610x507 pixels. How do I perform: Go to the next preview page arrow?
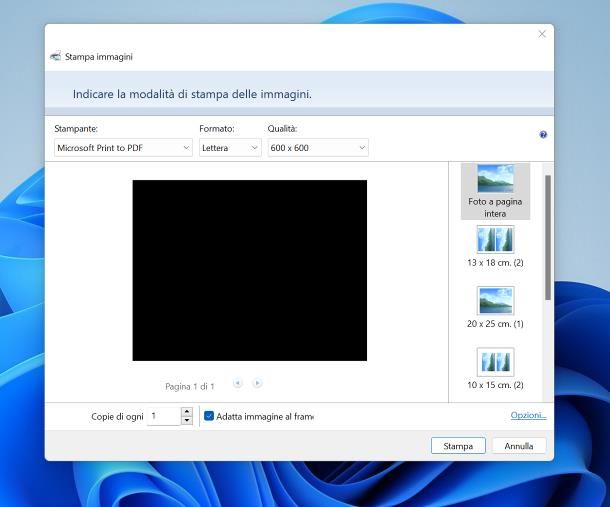(257, 383)
